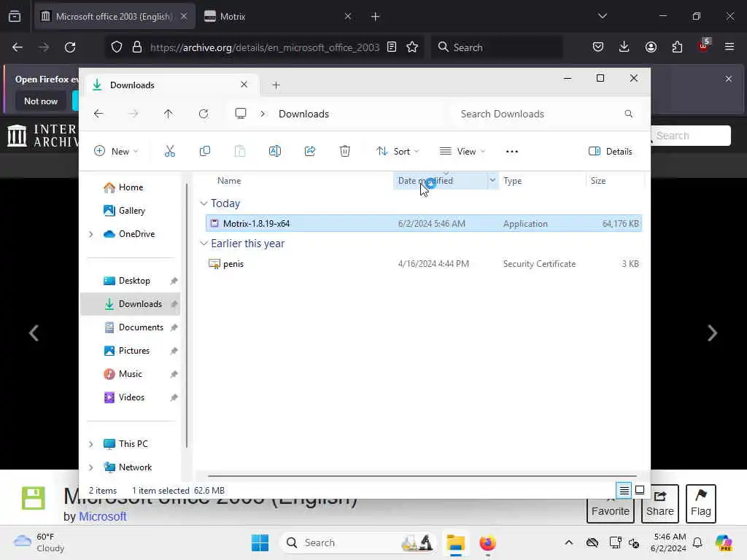
Task: Click the Rename icon in Explorer toolbar
Action: tap(275, 152)
